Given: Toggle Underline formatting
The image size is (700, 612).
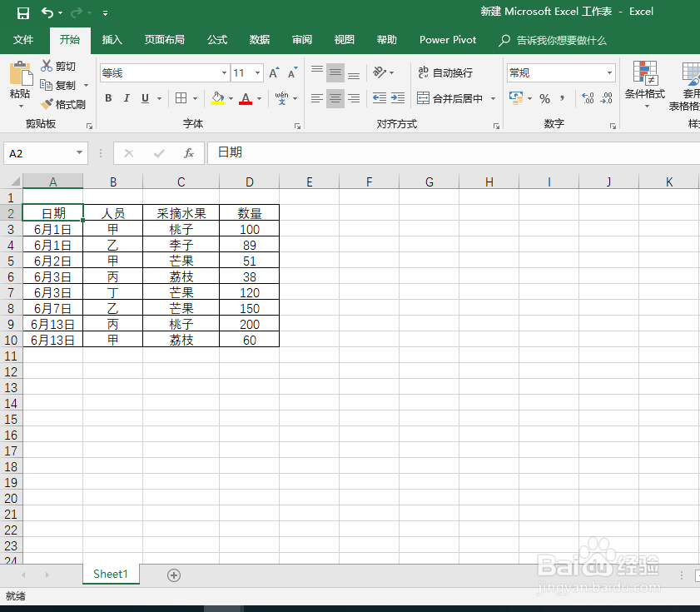Looking at the screenshot, I should click(145, 98).
